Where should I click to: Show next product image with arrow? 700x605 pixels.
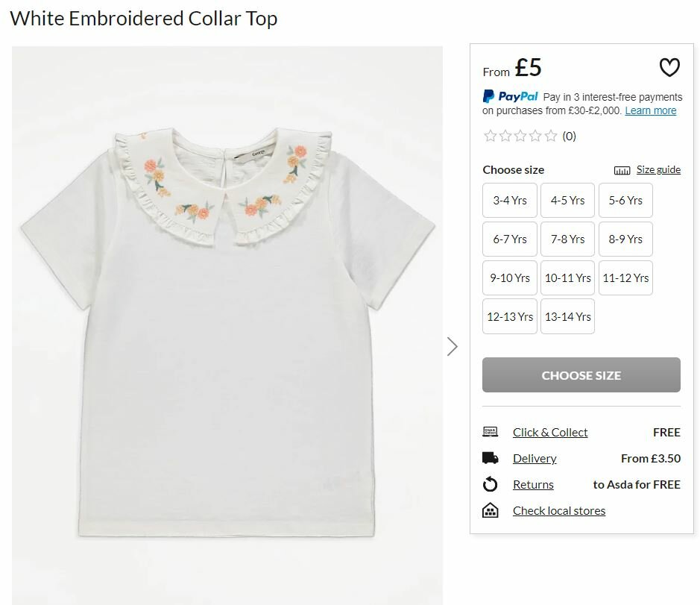(452, 346)
